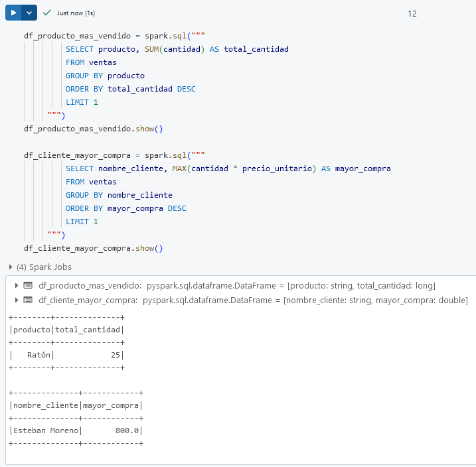
Task: Click the SUM(cantidad) SELECT statement line
Action: [177, 49]
